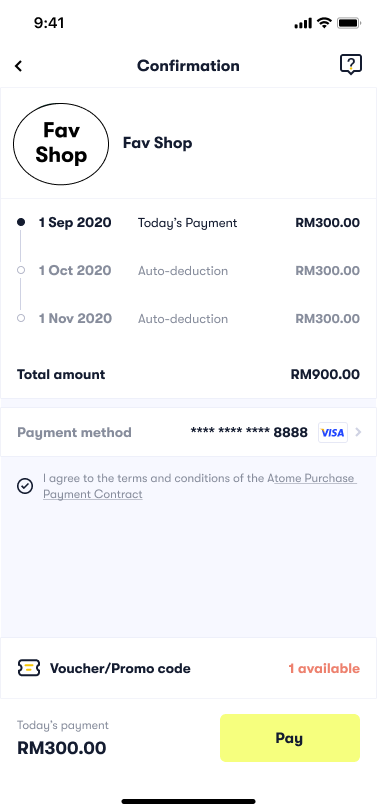Tap the Wi-Fi status icon
Viewport: 377px width, 812px height.
(324, 23)
